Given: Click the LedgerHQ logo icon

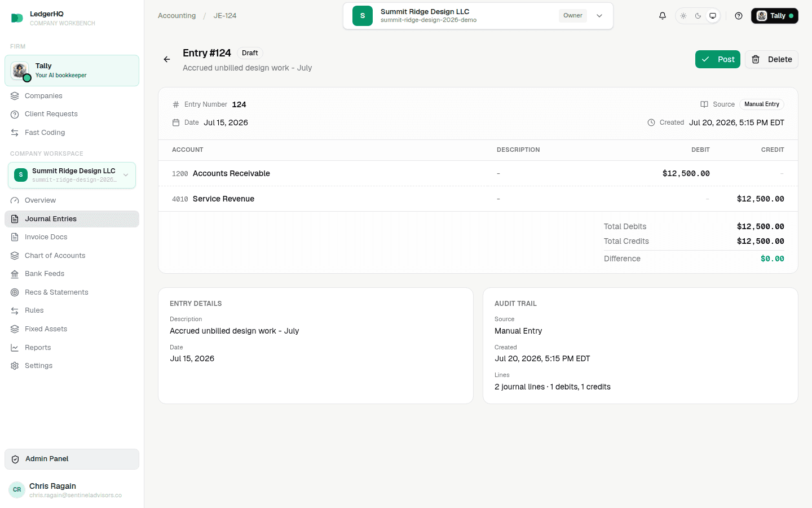Looking at the screenshot, I should tap(17, 18).
